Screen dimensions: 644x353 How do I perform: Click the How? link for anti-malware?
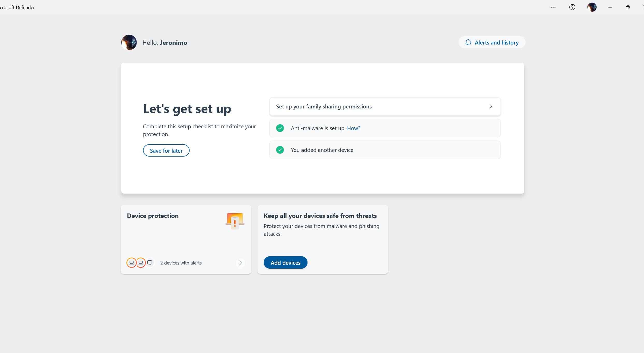coord(354,128)
